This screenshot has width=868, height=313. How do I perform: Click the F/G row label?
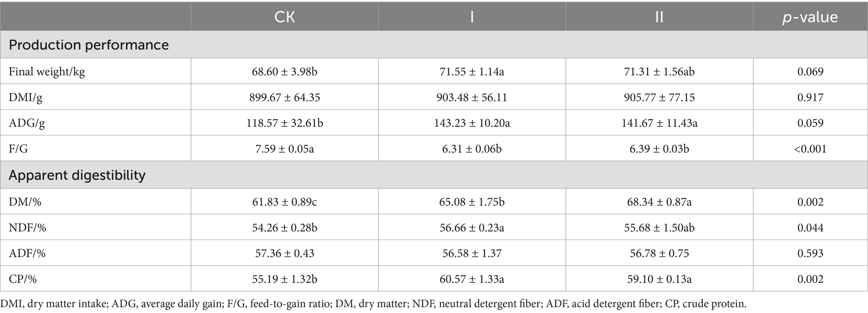[18, 149]
